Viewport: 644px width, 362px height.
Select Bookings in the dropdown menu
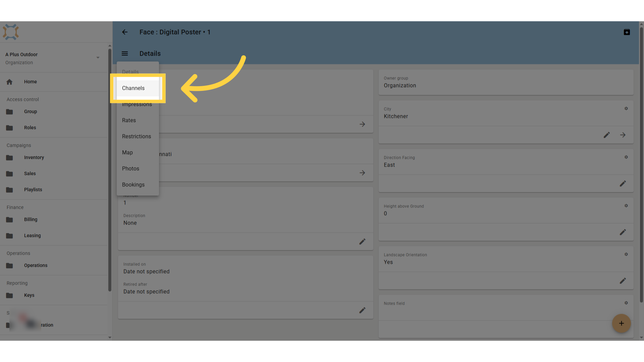(x=138, y=185)
